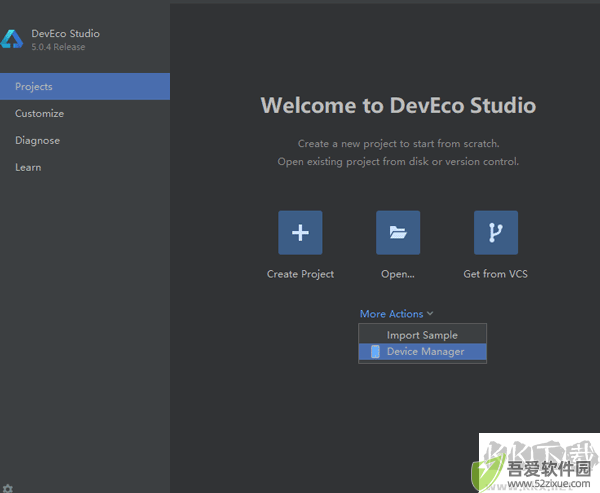Switch to the Customize tab

pyautogui.click(x=85, y=114)
